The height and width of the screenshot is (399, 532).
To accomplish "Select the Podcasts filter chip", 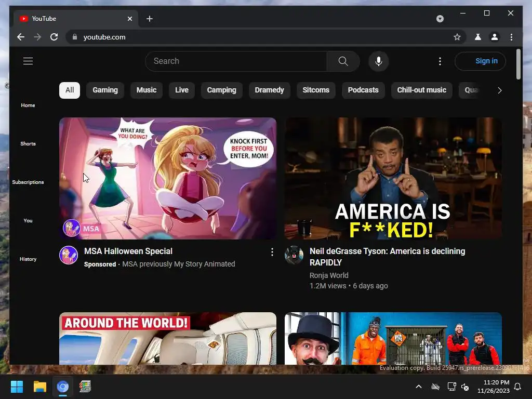I will [363, 90].
